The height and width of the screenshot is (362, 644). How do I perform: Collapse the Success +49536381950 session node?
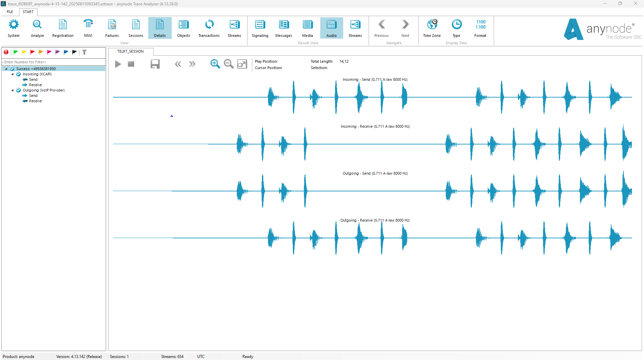click(x=6, y=69)
